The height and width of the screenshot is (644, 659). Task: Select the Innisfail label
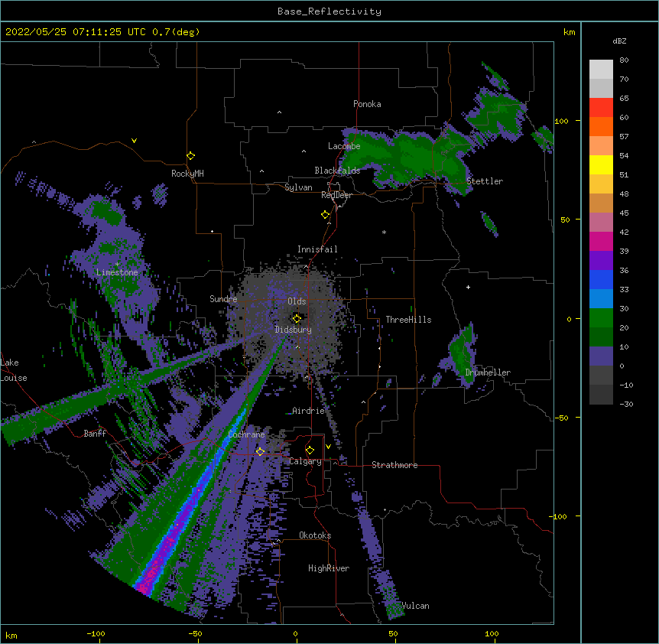click(317, 249)
